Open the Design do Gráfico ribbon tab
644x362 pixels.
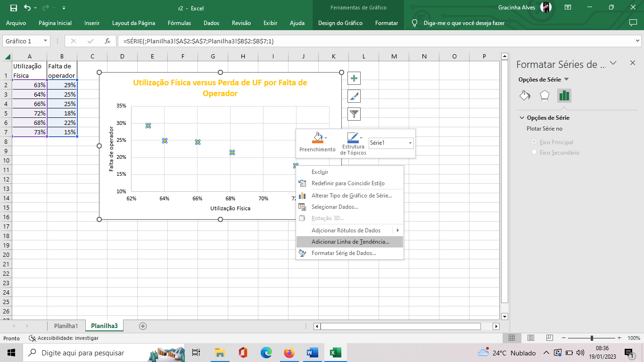tap(340, 23)
